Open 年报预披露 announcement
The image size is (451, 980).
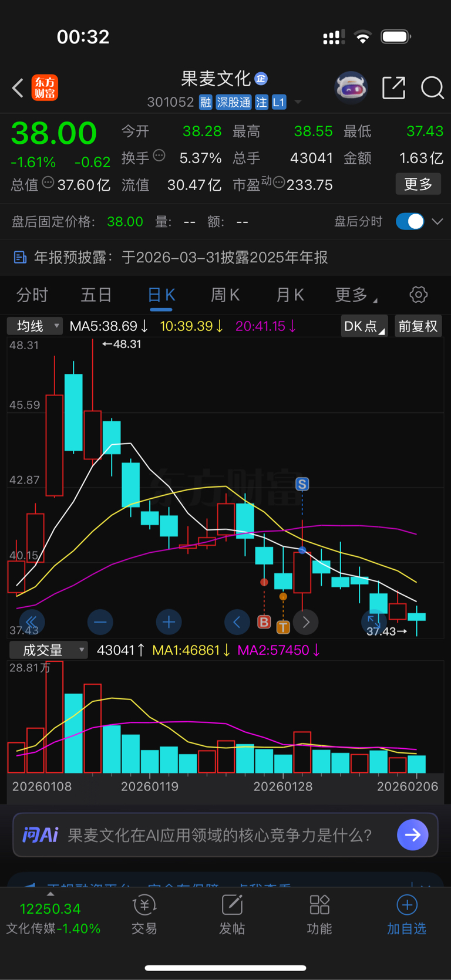[x=225, y=257]
